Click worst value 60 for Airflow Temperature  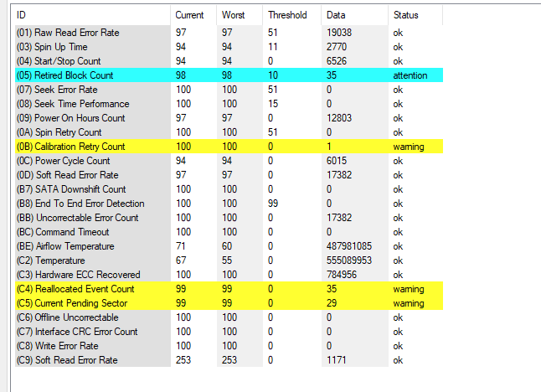[227, 246]
